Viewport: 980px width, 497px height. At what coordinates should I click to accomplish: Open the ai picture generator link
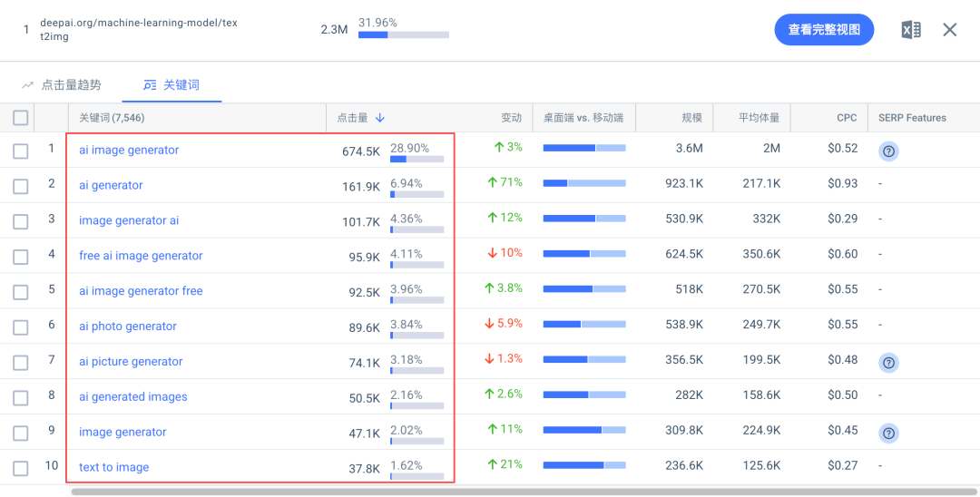[x=131, y=362]
